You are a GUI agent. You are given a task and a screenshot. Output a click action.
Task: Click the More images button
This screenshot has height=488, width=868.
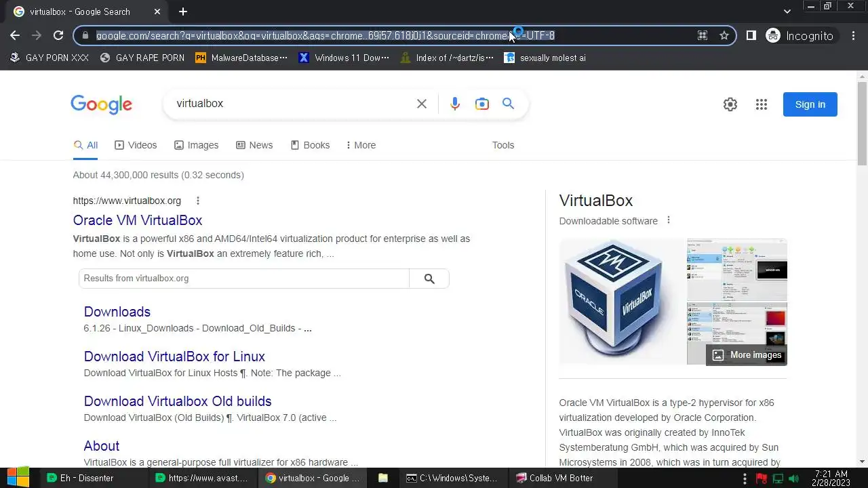pos(747,355)
